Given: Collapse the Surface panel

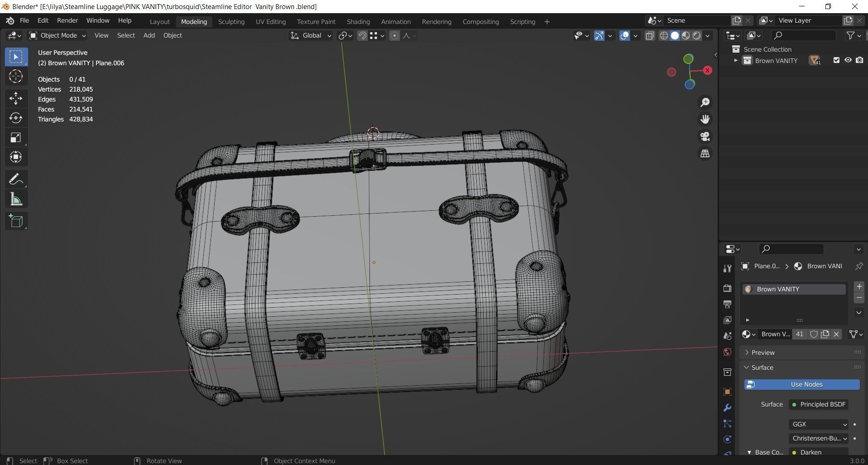Looking at the screenshot, I should (762, 368).
